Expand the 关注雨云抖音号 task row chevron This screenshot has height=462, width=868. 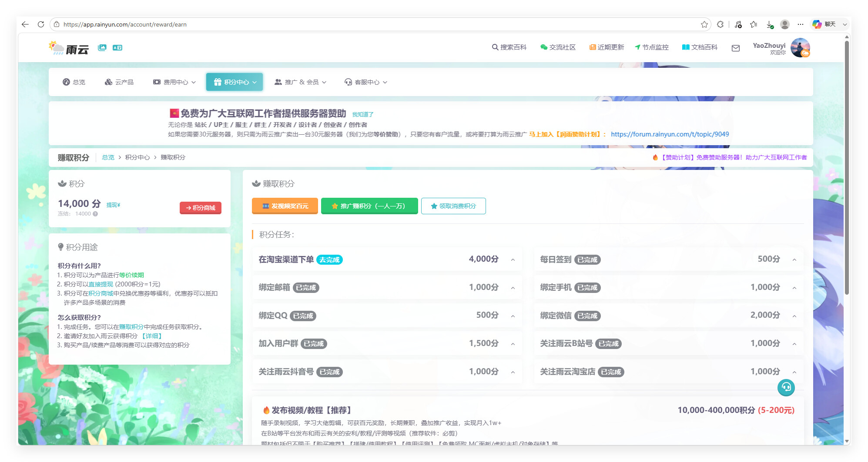click(x=513, y=372)
